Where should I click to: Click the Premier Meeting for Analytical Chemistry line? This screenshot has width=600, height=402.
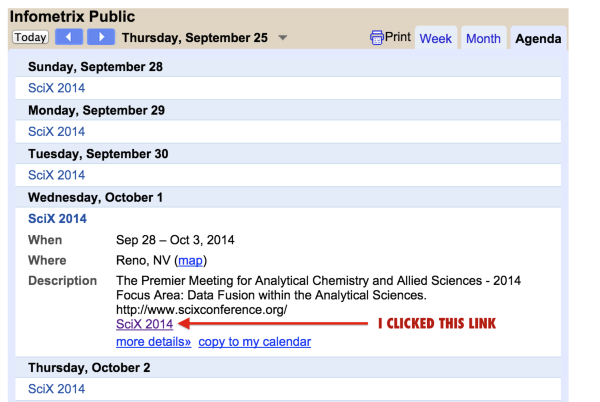[x=318, y=281]
